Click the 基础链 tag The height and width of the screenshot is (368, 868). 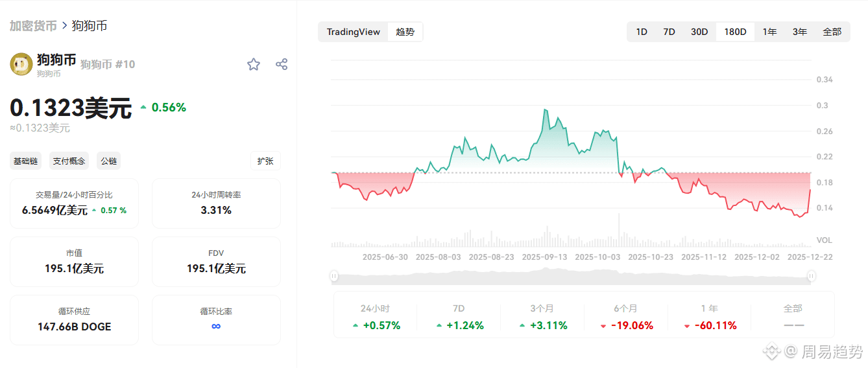coord(27,161)
